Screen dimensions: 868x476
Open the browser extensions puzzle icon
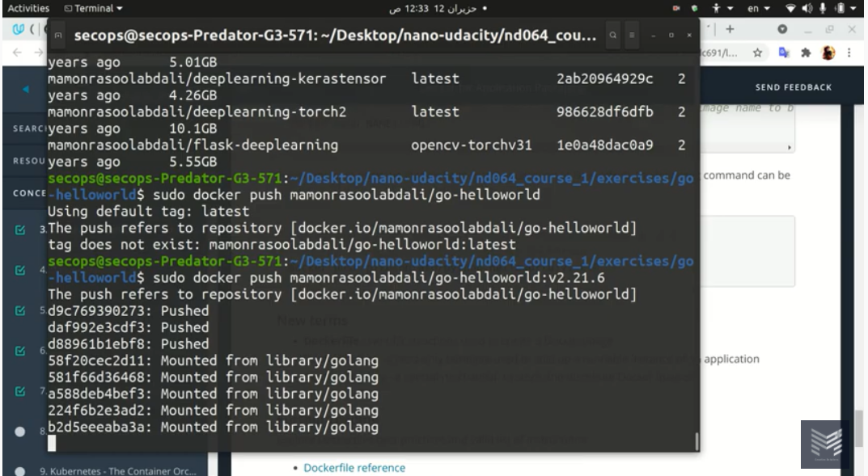pos(806,53)
